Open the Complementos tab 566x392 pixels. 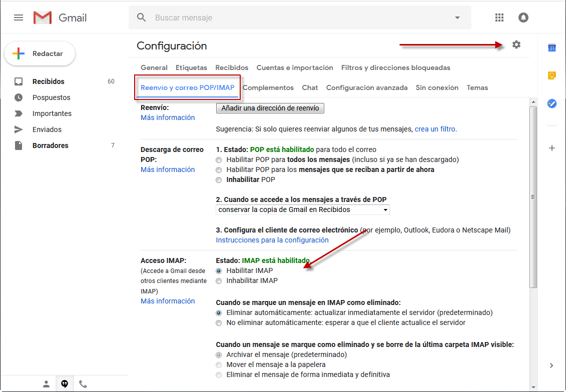pyautogui.click(x=268, y=87)
